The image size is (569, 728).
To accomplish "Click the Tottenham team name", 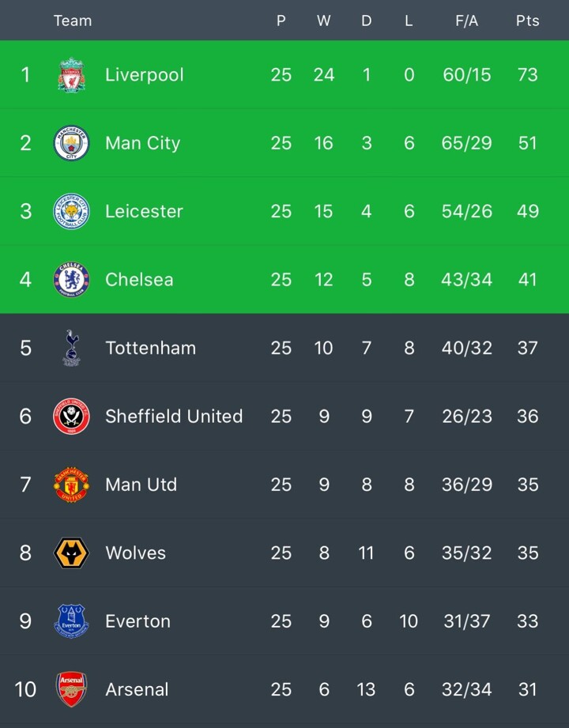I will point(150,348).
